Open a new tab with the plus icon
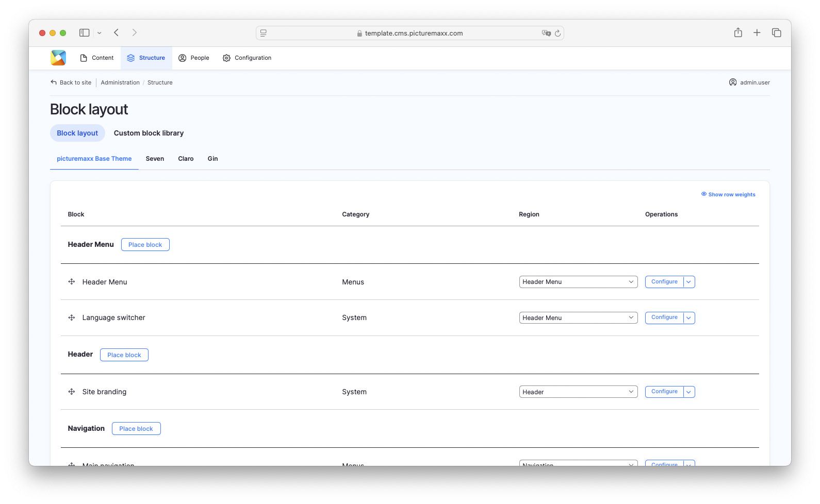The height and width of the screenshot is (504, 820). (757, 32)
